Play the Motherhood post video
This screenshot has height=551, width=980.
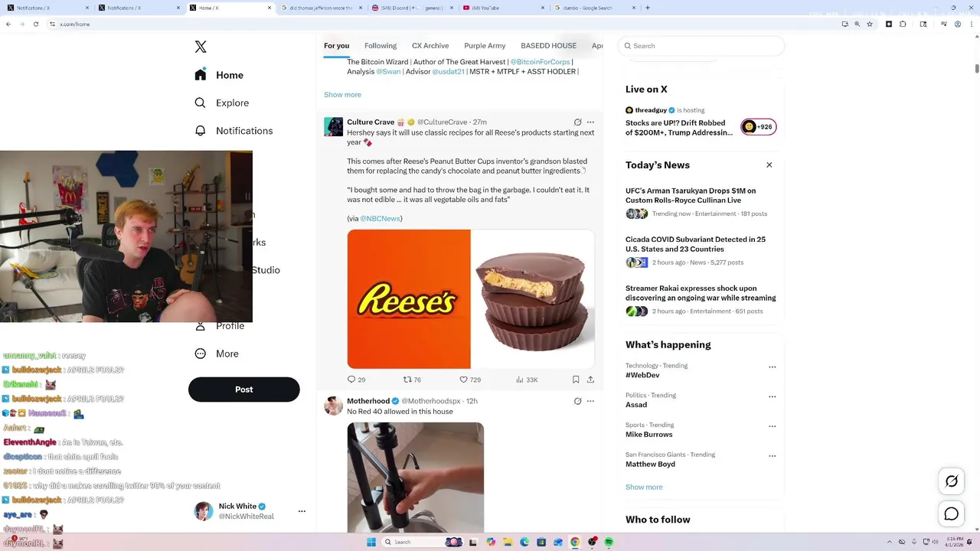point(416,478)
